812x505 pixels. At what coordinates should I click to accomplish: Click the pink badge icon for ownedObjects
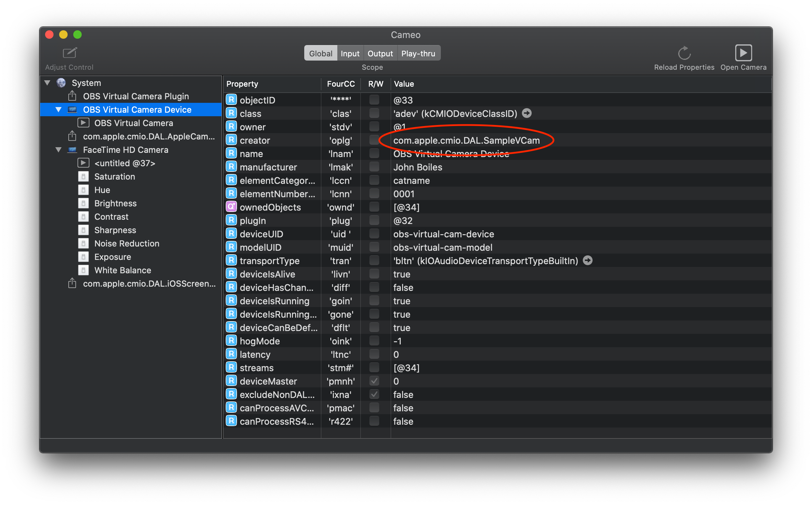click(231, 207)
